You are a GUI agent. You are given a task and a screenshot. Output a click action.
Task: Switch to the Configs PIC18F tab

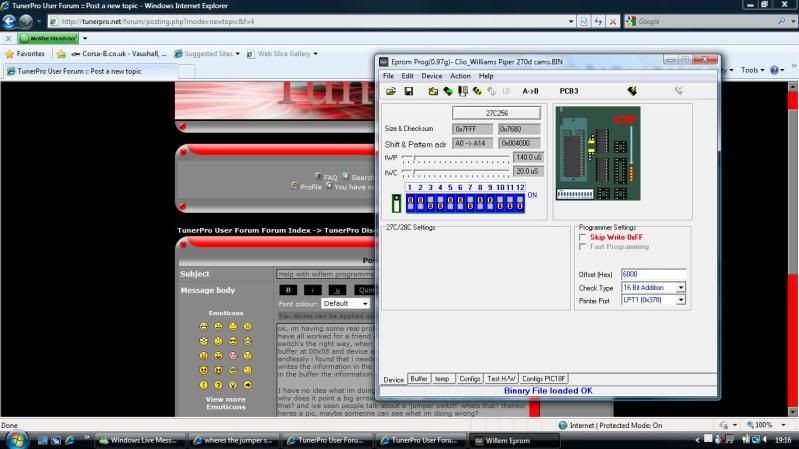(544, 379)
